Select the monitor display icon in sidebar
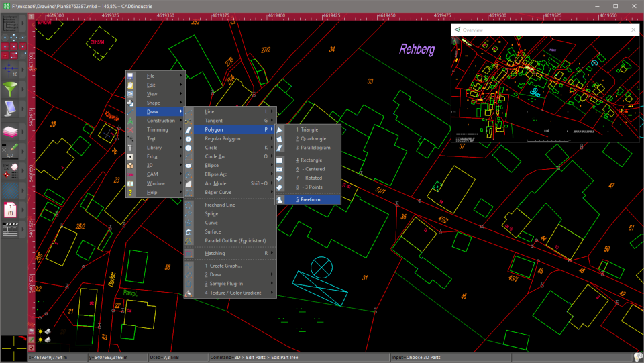The height and width of the screenshot is (363, 644). (9, 109)
